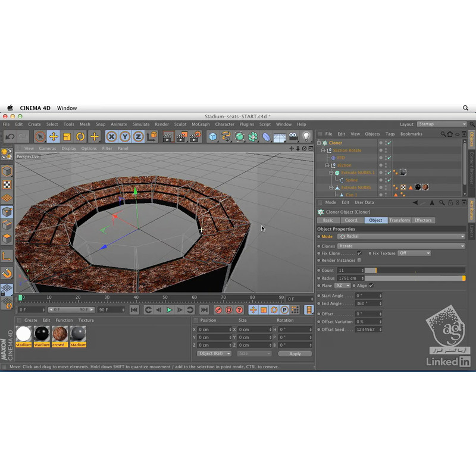Open the light object icon

306,137
